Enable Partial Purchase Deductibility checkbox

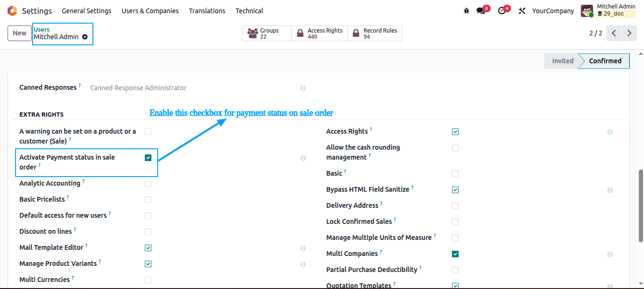click(x=455, y=270)
